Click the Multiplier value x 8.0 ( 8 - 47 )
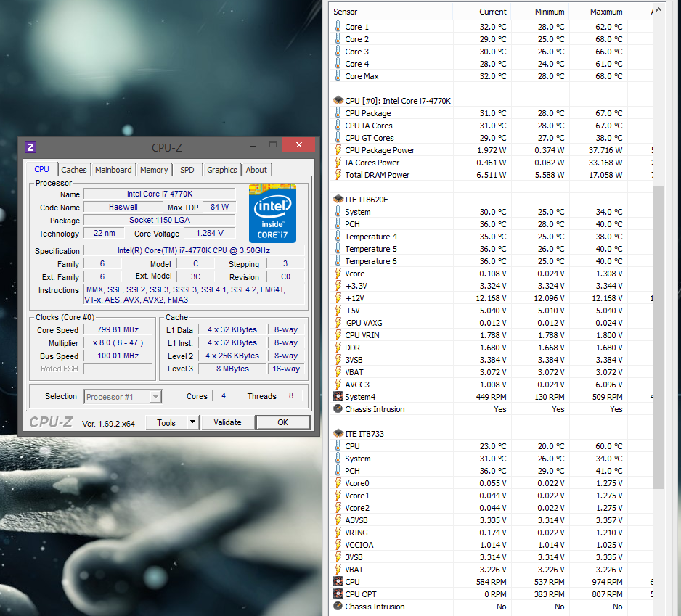This screenshot has width=681, height=616. 118,342
